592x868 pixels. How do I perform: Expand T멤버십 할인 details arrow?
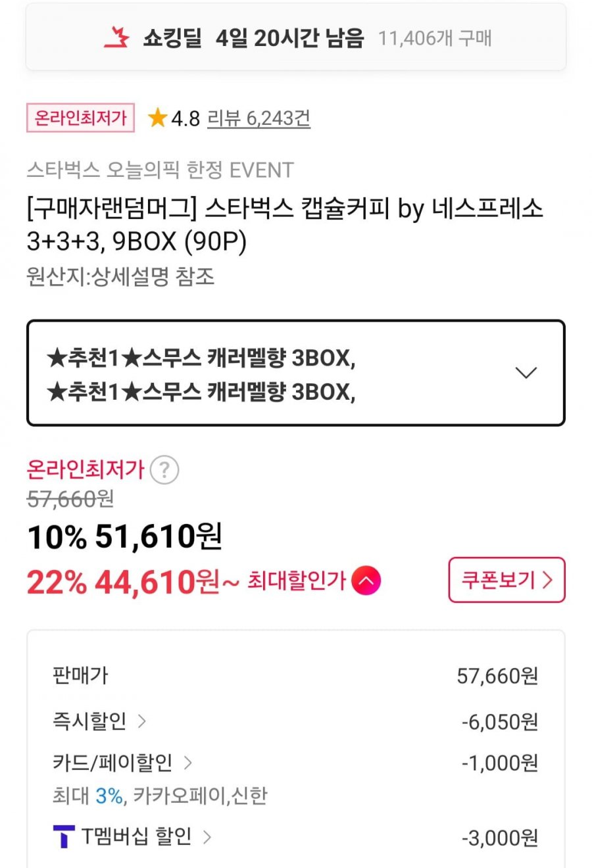(207, 836)
